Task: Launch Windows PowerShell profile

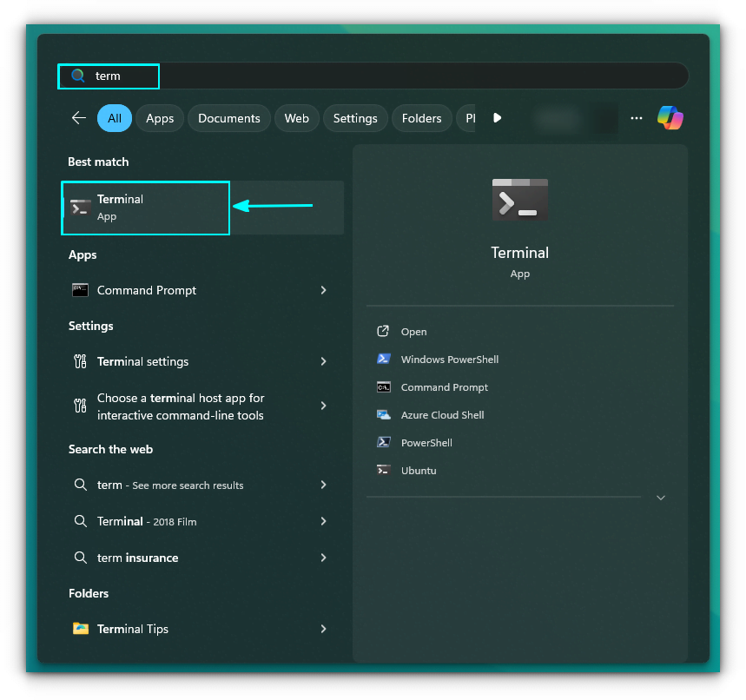Action: [450, 360]
